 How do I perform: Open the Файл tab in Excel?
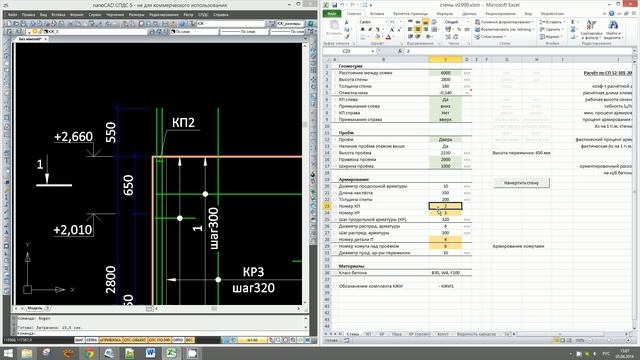(332, 13)
